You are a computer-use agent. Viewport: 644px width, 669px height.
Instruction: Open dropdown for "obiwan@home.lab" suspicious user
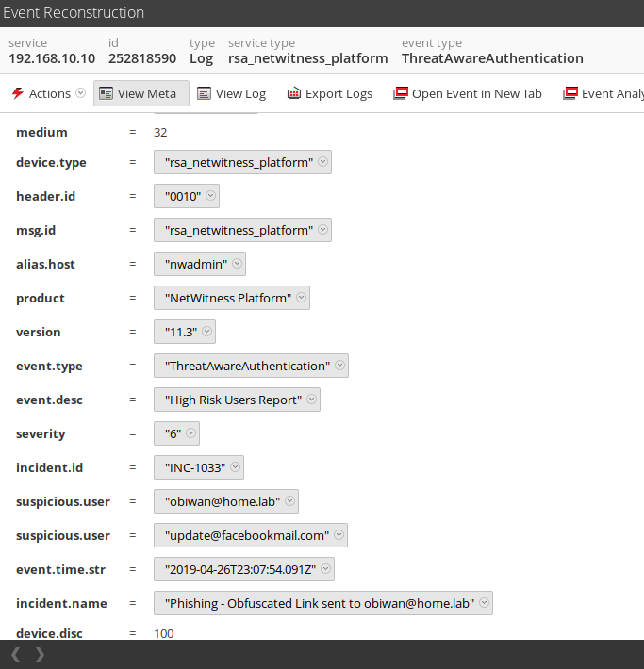tap(290, 501)
